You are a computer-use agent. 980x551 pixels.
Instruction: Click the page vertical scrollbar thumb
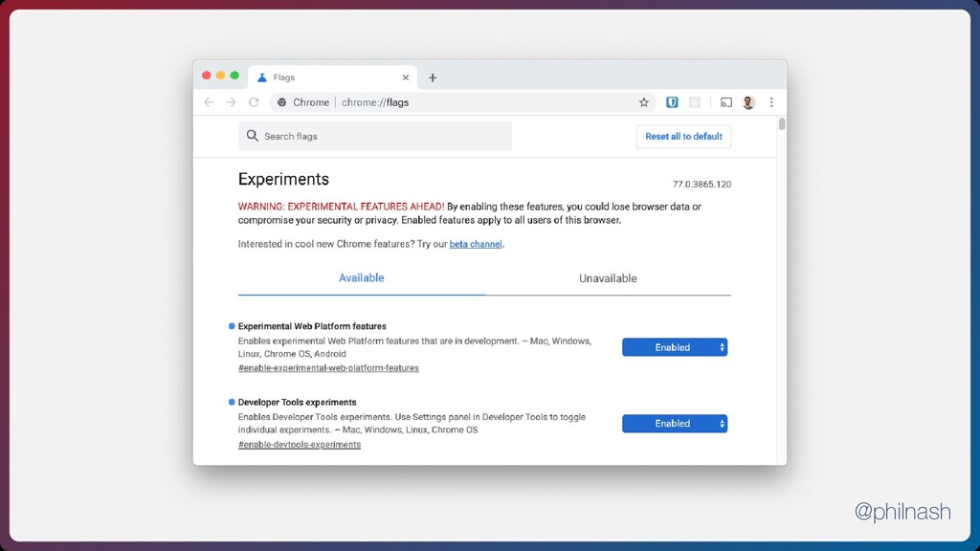782,123
